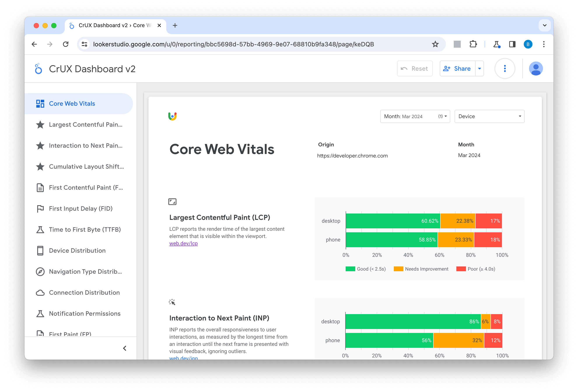Click the web.dev/lcp hyperlink
The width and height of the screenshot is (578, 392).
tap(184, 244)
